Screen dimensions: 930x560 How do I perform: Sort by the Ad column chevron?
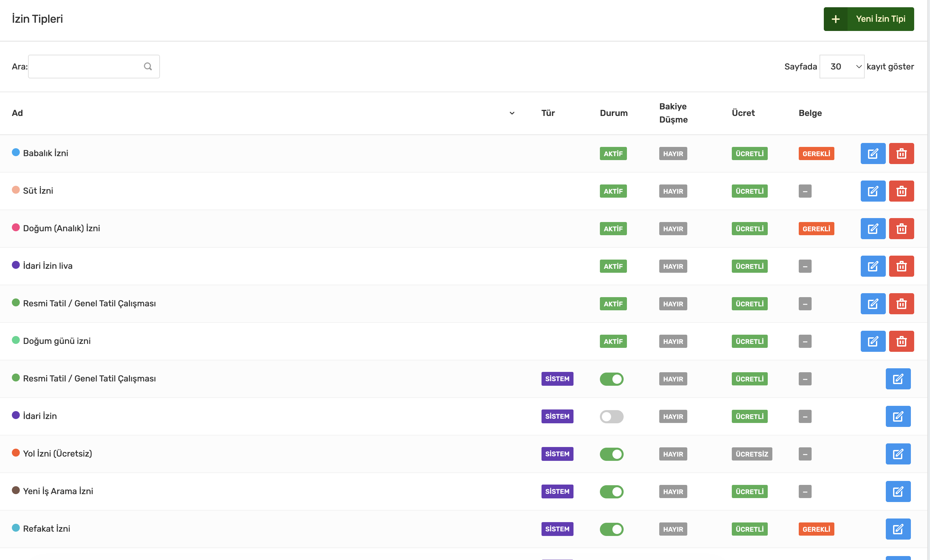coord(512,113)
